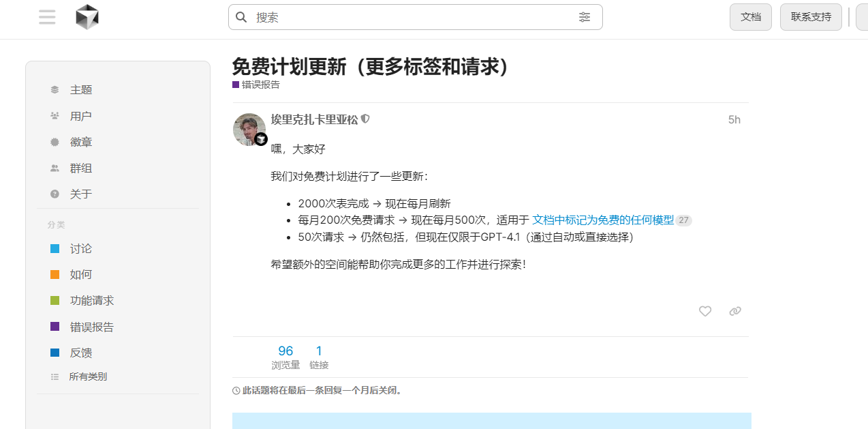Click the 错误报告 tag under the title
868x429 pixels.
pos(256,85)
